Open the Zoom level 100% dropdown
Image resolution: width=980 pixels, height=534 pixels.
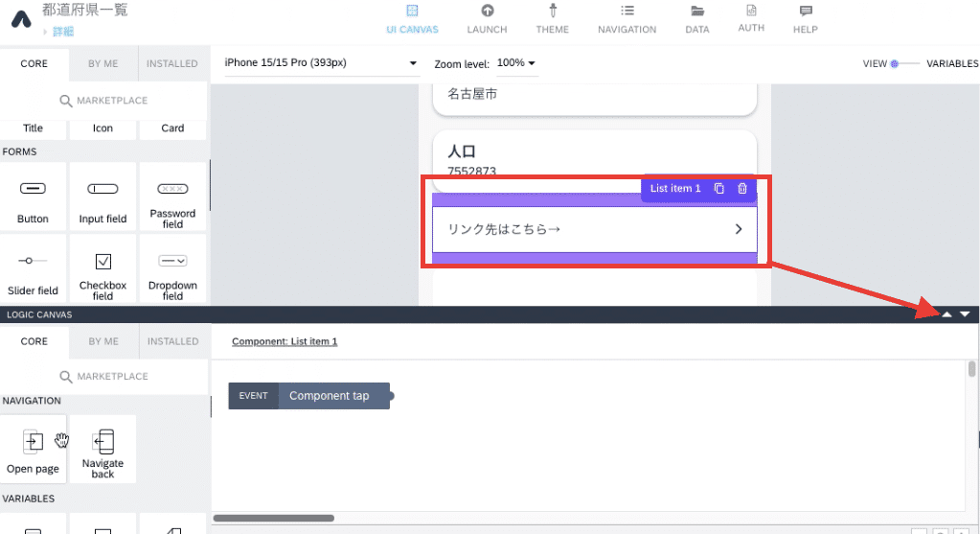point(516,63)
